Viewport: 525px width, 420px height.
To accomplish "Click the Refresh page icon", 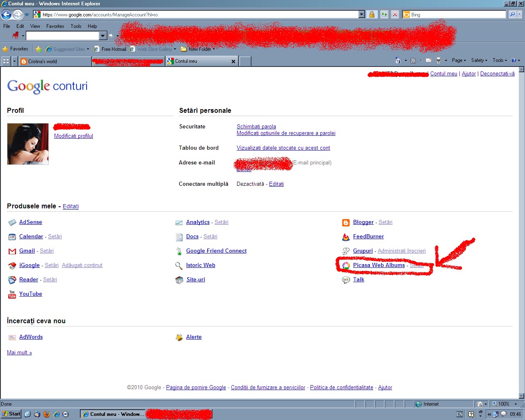I will (384, 15).
